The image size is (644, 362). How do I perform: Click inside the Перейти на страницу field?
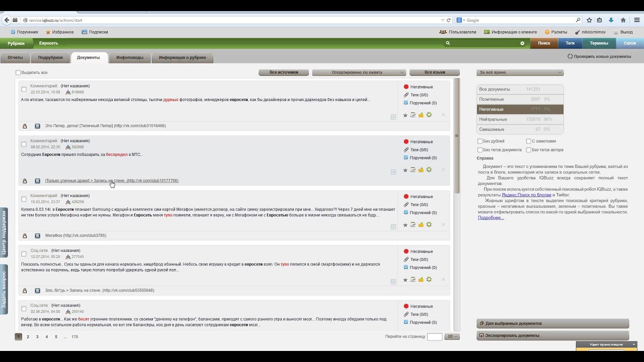pyautogui.click(x=435, y=337)
